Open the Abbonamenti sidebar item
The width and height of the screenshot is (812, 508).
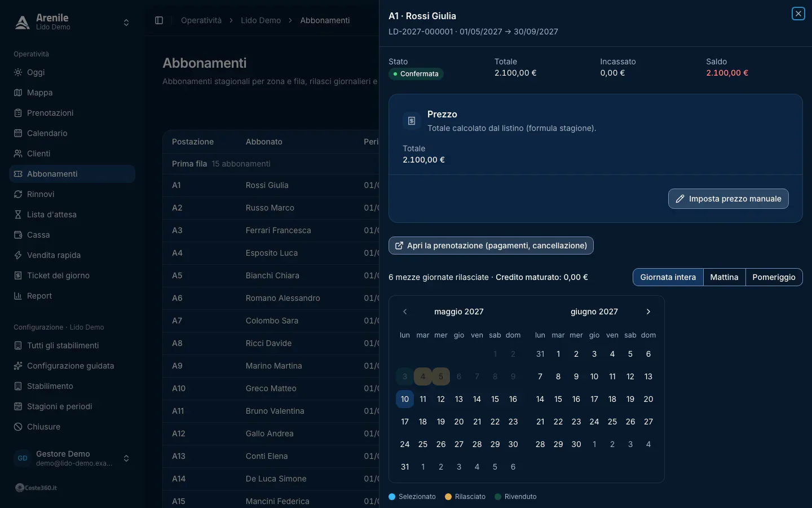pyautogui.click(x=72, y=174)
